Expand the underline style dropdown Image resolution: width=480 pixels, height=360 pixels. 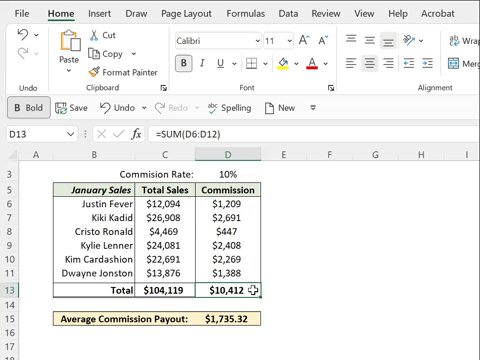(234, 63)
